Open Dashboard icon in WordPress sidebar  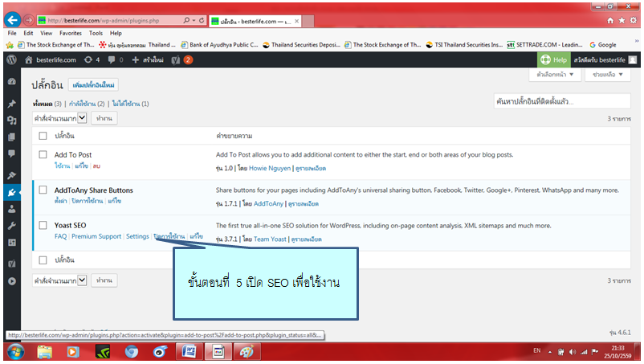pyautogui.click(x=12, y=81)
